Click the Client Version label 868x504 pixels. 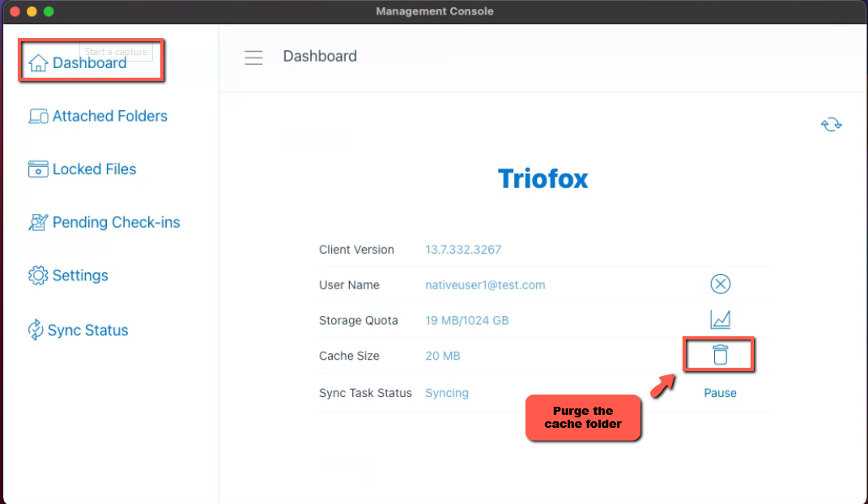coord(356,250)
